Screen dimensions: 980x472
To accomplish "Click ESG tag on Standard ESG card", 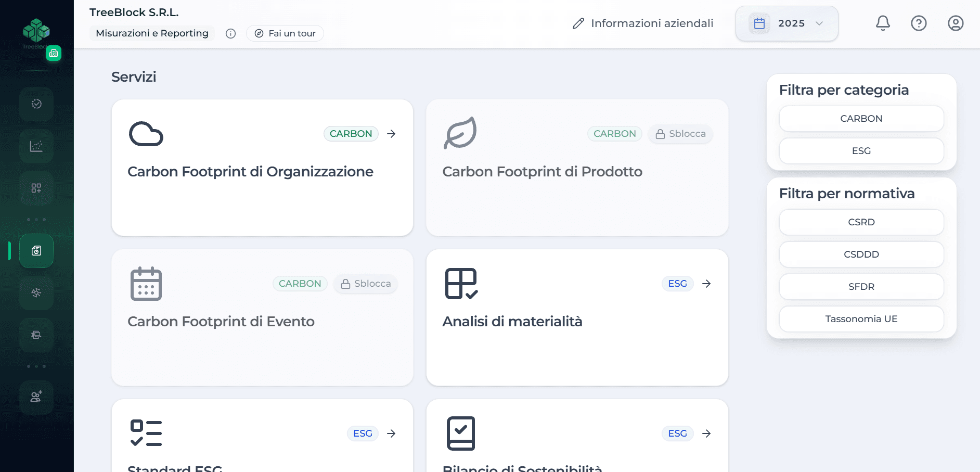I will pos(363,433).
